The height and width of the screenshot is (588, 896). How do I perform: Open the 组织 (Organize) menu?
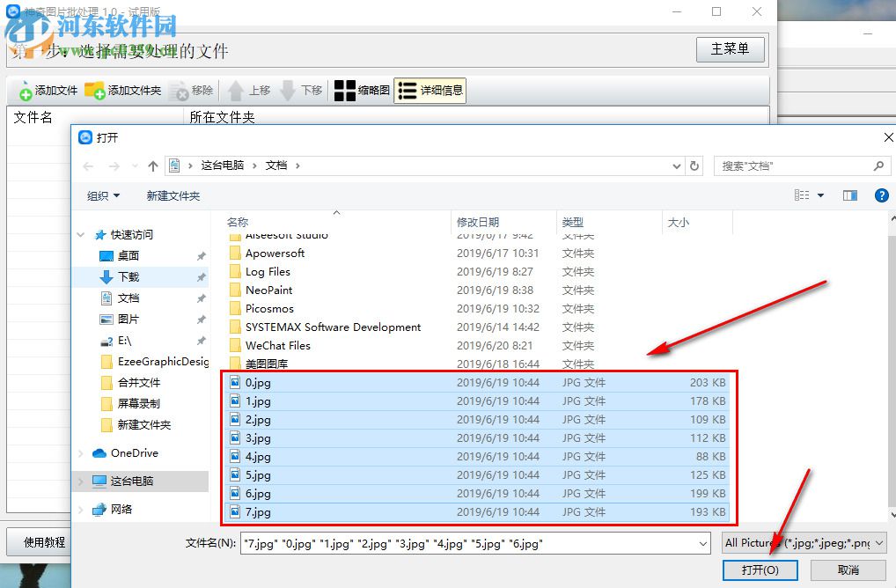point(102,195)
